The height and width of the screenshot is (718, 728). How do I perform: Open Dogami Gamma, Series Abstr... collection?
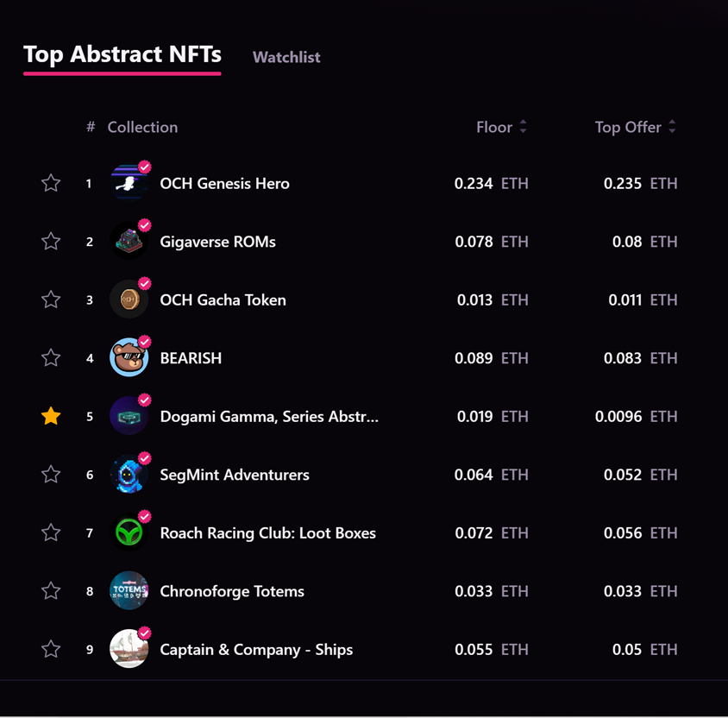pyautogui.click(x=269, y=417)
